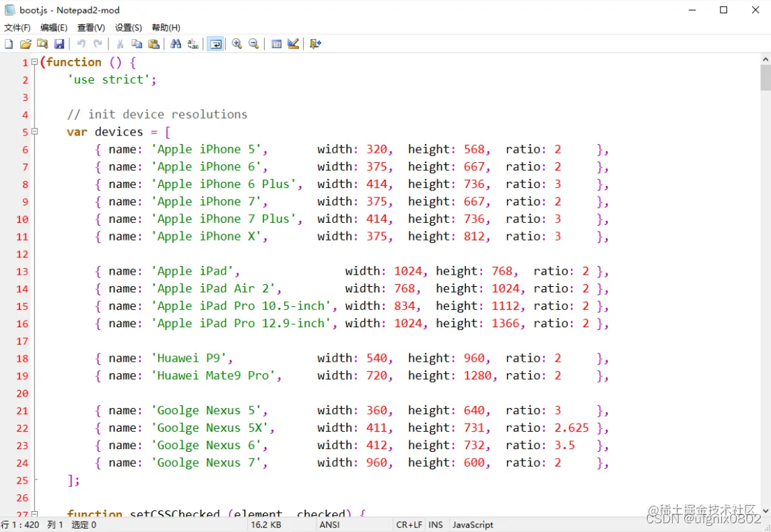Click the closing '];' on line 25
The image size is (771, 532).
tap(73, 480)
